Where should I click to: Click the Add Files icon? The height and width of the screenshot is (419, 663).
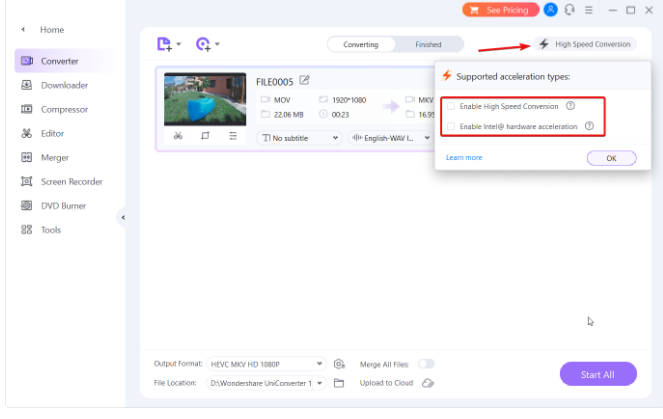click(165, 44)
